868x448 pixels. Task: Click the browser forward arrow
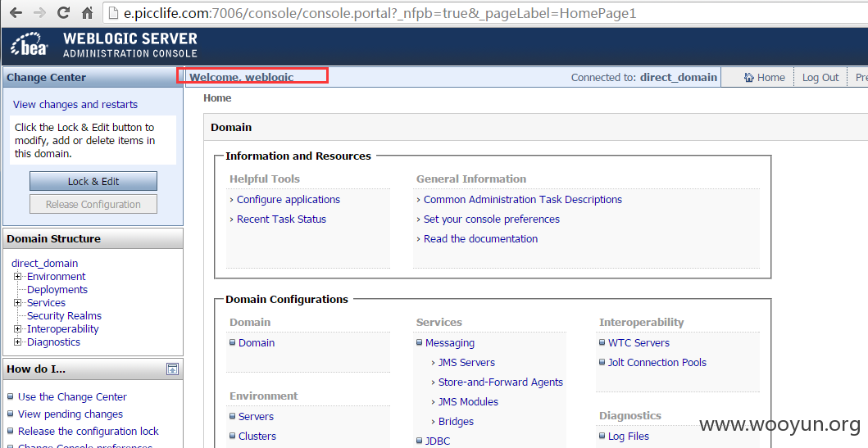click(39, 13)
